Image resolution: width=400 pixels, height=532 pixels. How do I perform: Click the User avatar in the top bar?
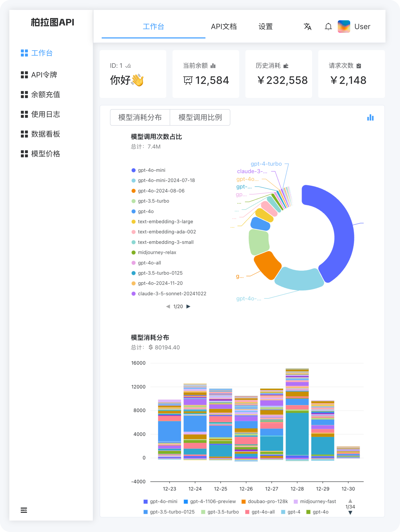(344, 27)
